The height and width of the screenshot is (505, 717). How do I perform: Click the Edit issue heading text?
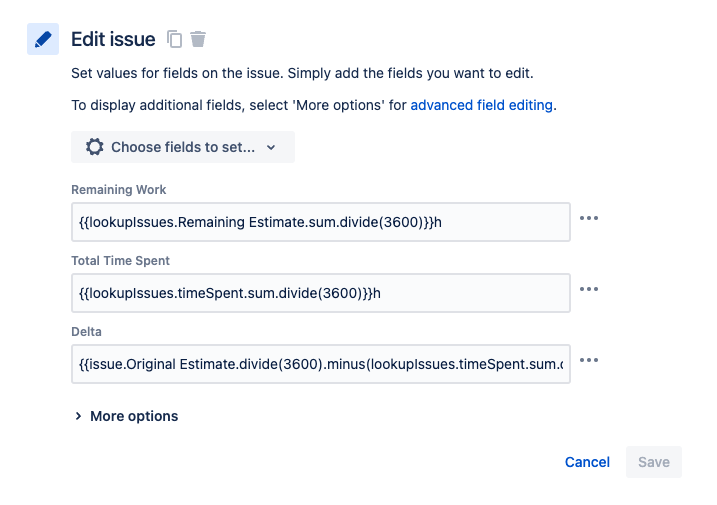click(113, 39)
